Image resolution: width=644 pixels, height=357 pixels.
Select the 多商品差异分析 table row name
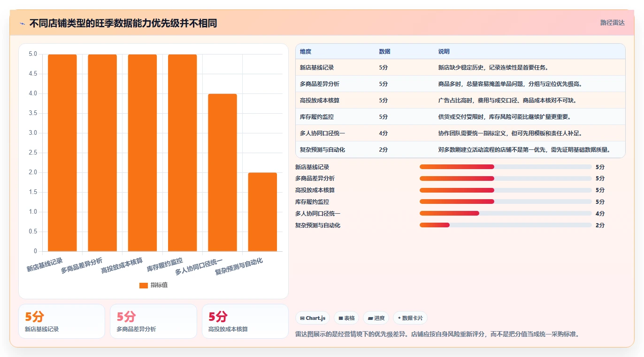pos(320,84)
